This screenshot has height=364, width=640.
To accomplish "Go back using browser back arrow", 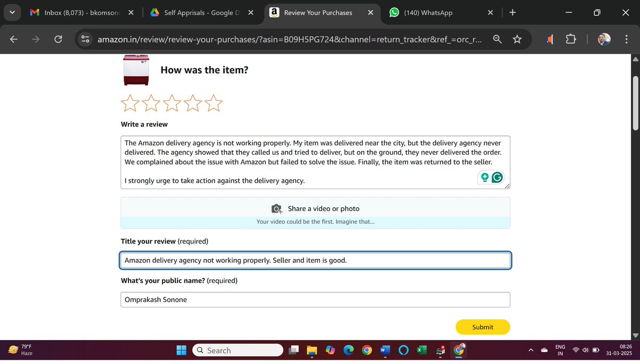I will (14, 39).
